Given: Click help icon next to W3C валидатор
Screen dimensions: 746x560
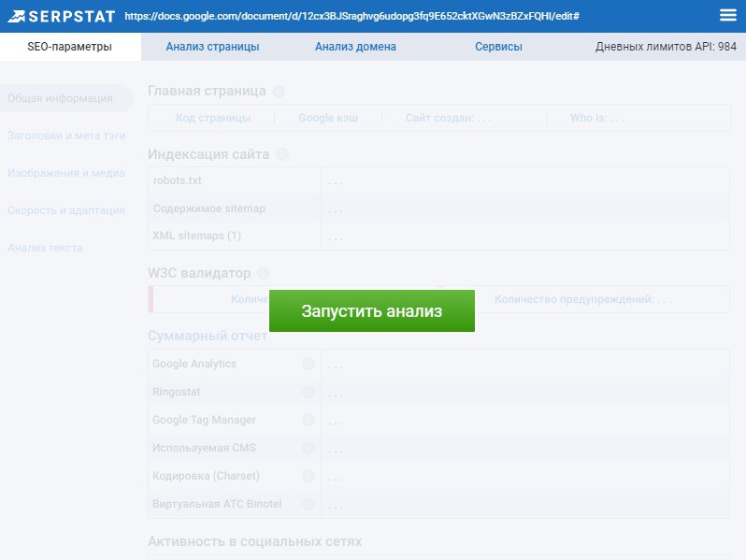Looking at the screenshot, I should point(264,273).
